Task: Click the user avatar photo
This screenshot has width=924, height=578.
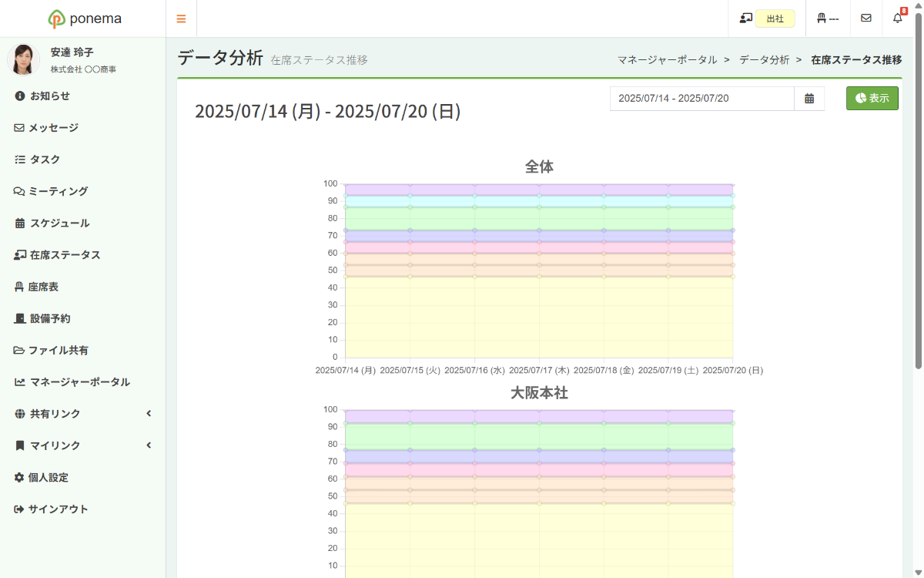Action: [23, 59]
